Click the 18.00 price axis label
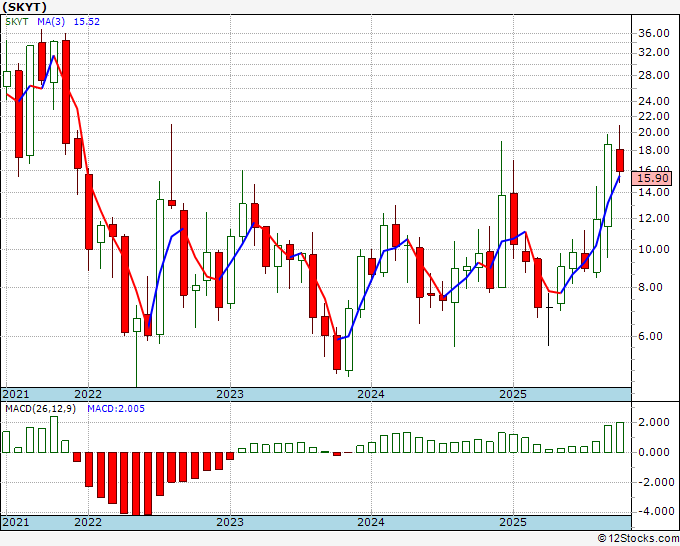The height and width of the screenshot is (546, 680). point(654,150)
